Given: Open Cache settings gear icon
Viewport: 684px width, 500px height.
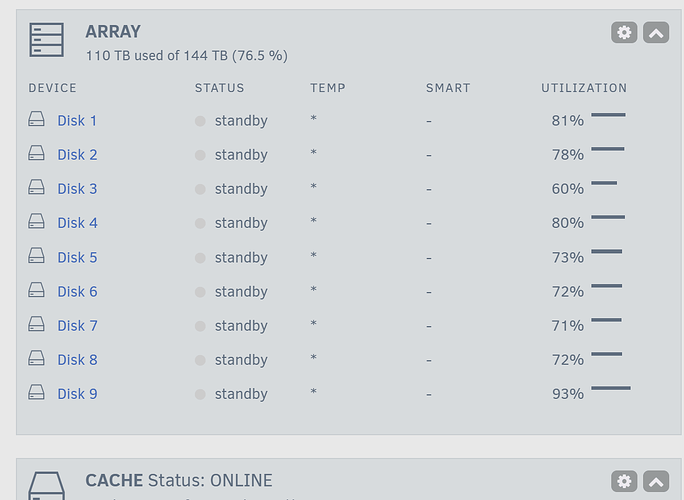Looking at the screenshot, I should point(624,481).
